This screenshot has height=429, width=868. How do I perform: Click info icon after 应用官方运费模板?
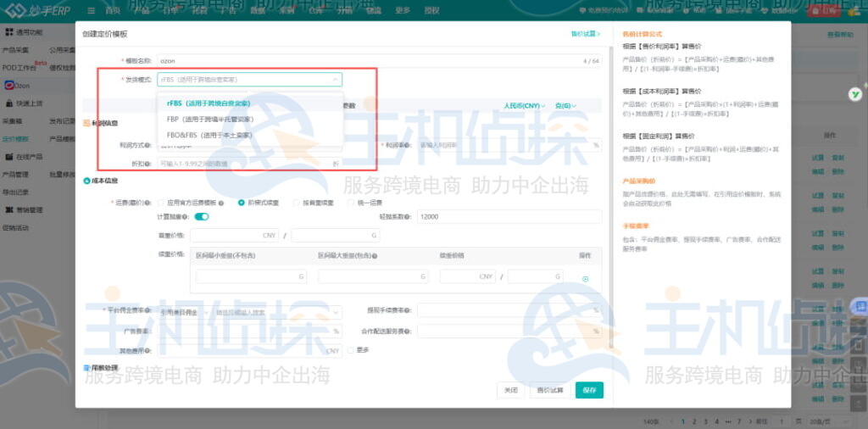click(221, 203)
